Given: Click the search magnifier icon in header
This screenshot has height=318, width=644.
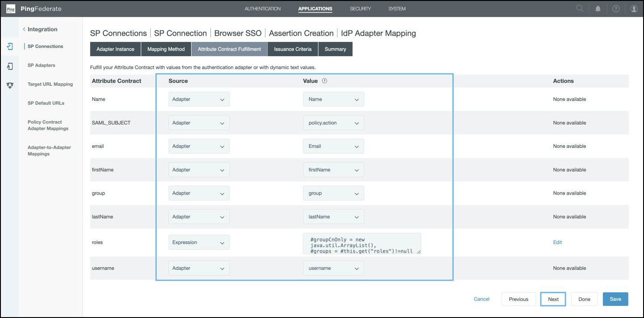Looking at the screenshot, I should coord(579,8).
